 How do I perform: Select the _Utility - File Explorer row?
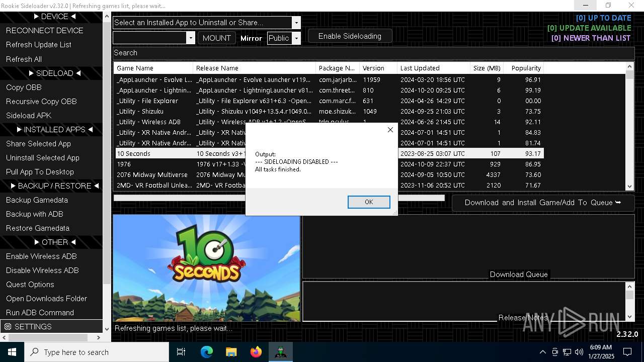coord(329,101)
